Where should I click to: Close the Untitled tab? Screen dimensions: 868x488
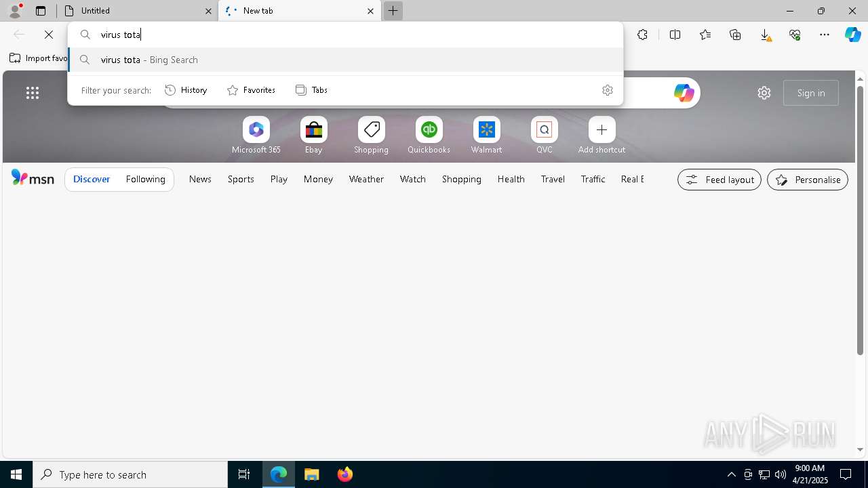pos(208,11)
